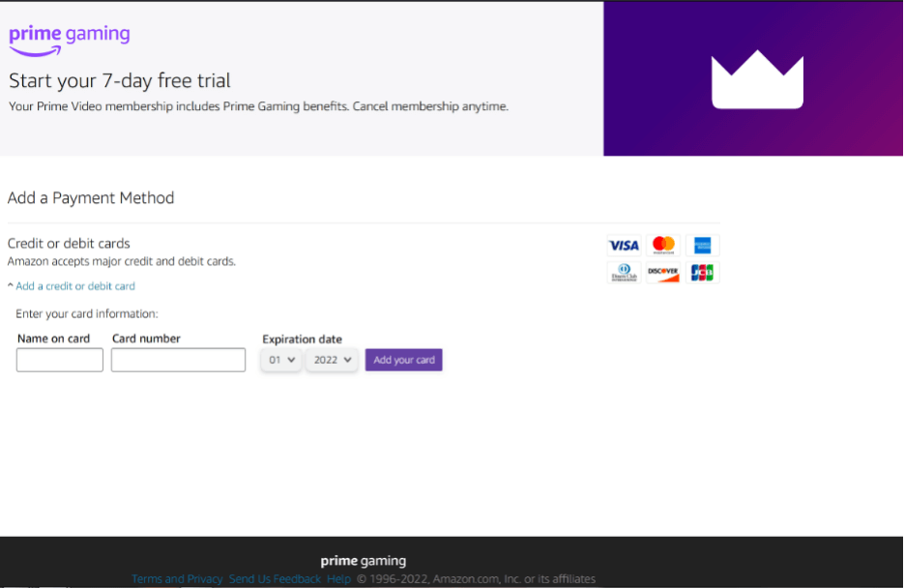The width and height of the screenshot is (905, 588).
Task: Click the American Express logo
Action: (x=702, y=246)
